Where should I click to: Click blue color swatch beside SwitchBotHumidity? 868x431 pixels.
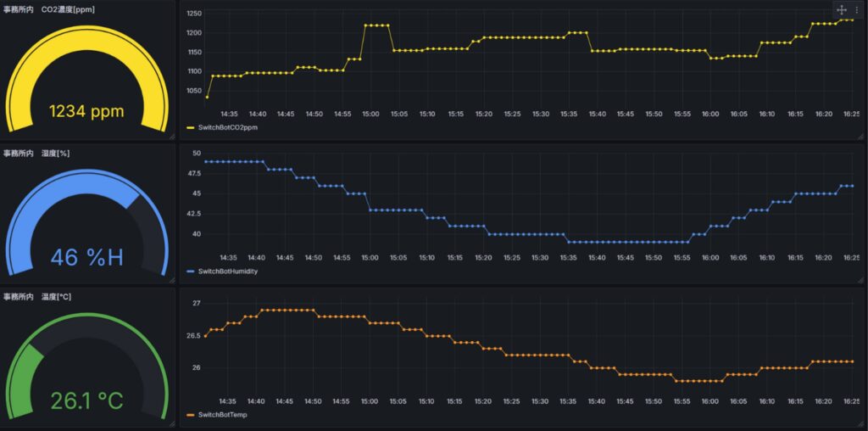coord(191,271)
